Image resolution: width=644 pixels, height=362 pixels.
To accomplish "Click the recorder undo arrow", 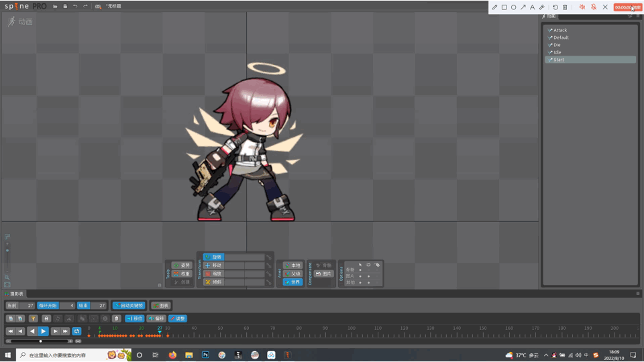I will [x=555, y=7].
